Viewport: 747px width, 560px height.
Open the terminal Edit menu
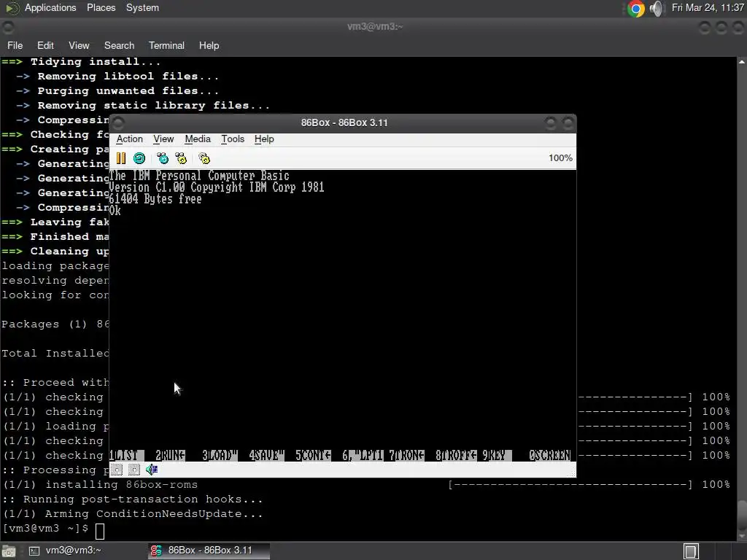[45, 46]
